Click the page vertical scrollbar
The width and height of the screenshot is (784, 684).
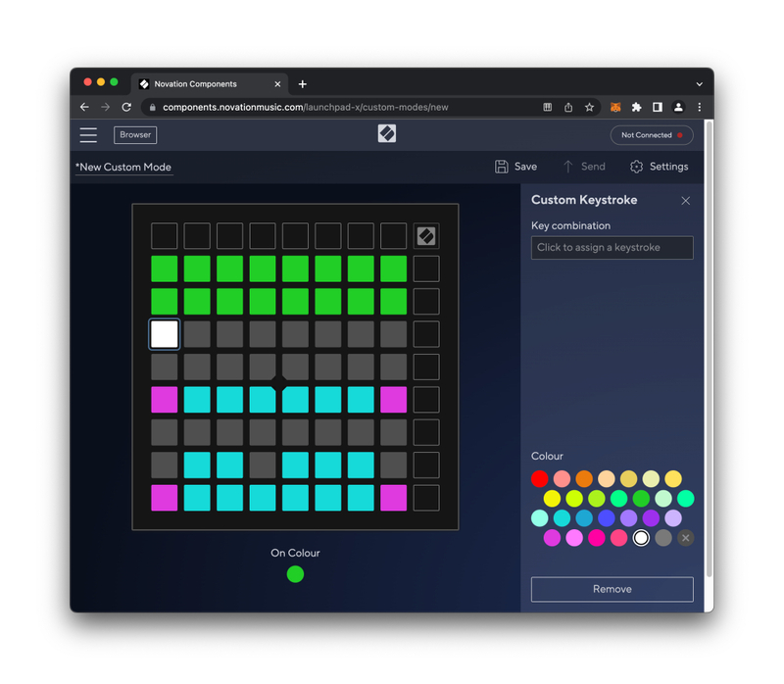pyautogui.click(x=709, y=350)
